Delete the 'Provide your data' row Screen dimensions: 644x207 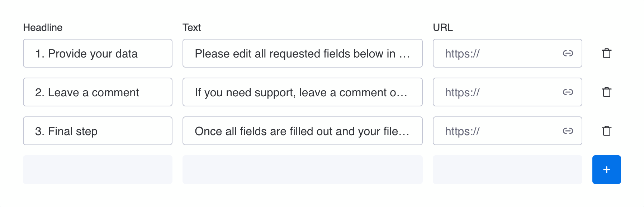point(606,53)
